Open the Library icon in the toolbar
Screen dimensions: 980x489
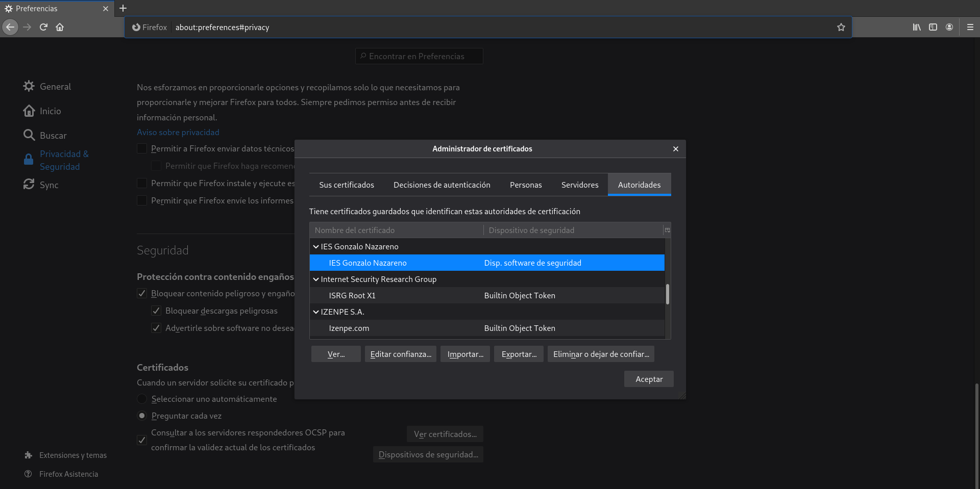point(917,27)
